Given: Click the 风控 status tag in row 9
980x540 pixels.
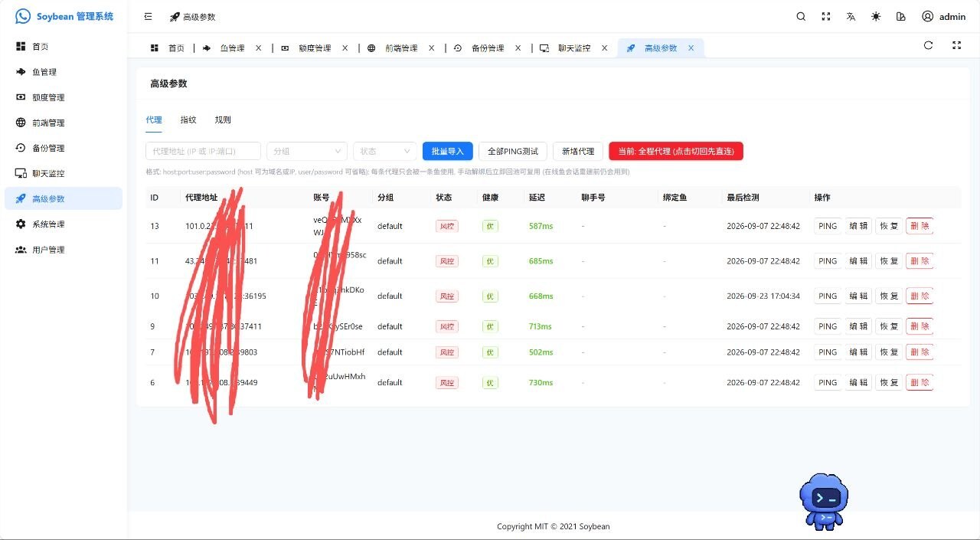Looking at the screenshot, I should 447,326.
